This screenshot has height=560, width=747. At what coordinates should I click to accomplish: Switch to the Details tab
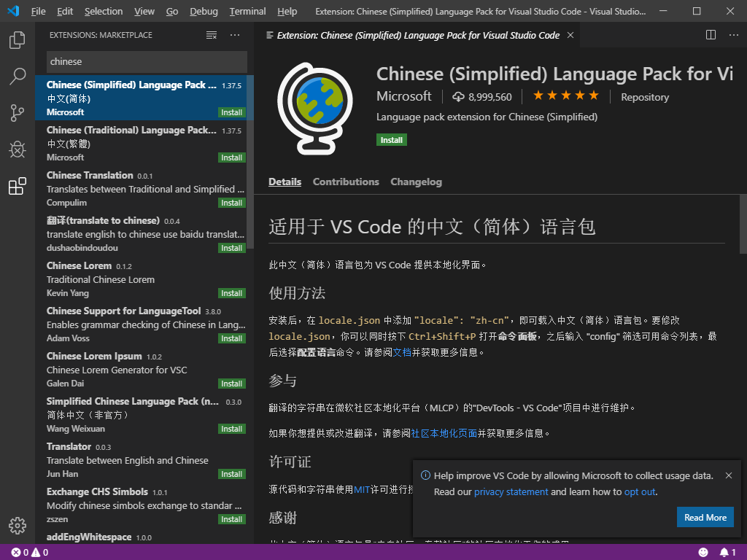(x=285, y=182)
